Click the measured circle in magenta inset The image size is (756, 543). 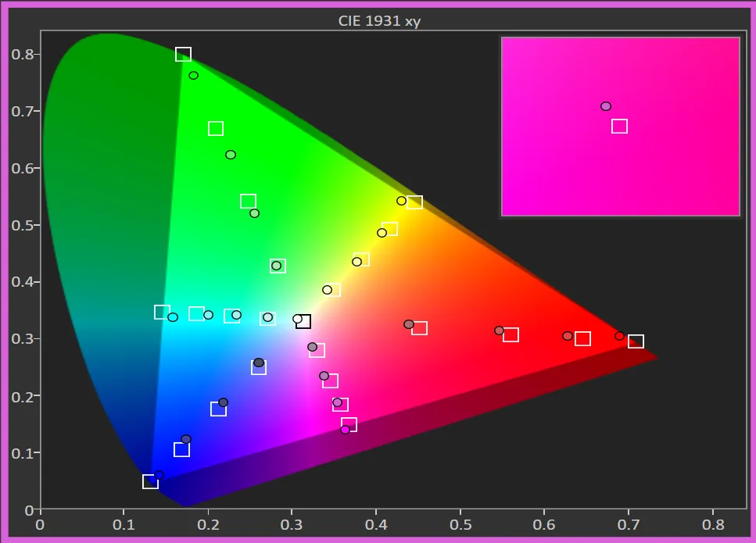click(x=605, y=106)
